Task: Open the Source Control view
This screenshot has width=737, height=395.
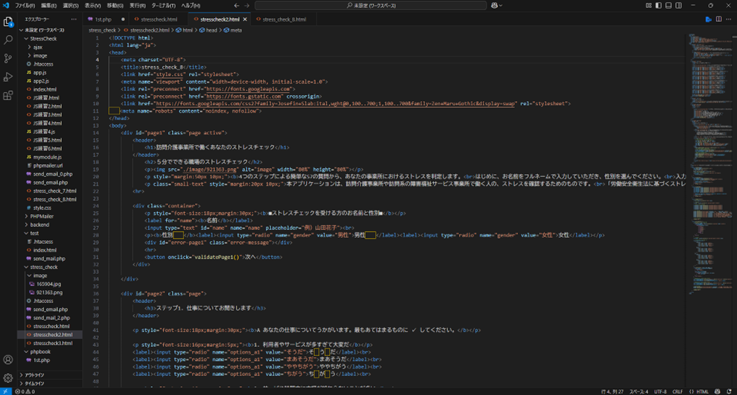Action: click(x=8, y=58)
